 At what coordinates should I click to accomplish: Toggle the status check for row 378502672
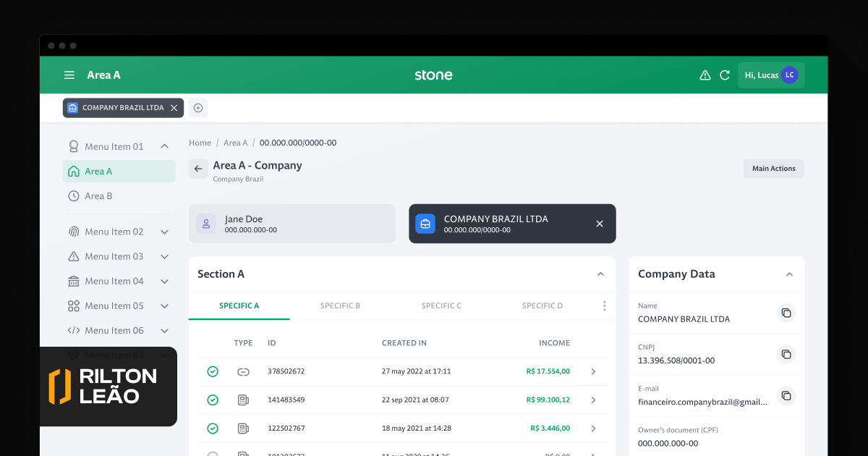pos(213,371)
